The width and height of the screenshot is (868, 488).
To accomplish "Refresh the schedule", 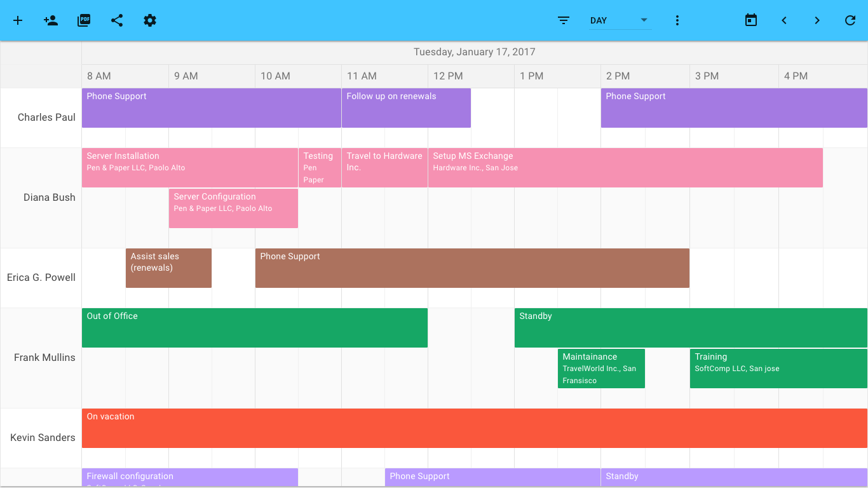I will click(x=850, y=20).
